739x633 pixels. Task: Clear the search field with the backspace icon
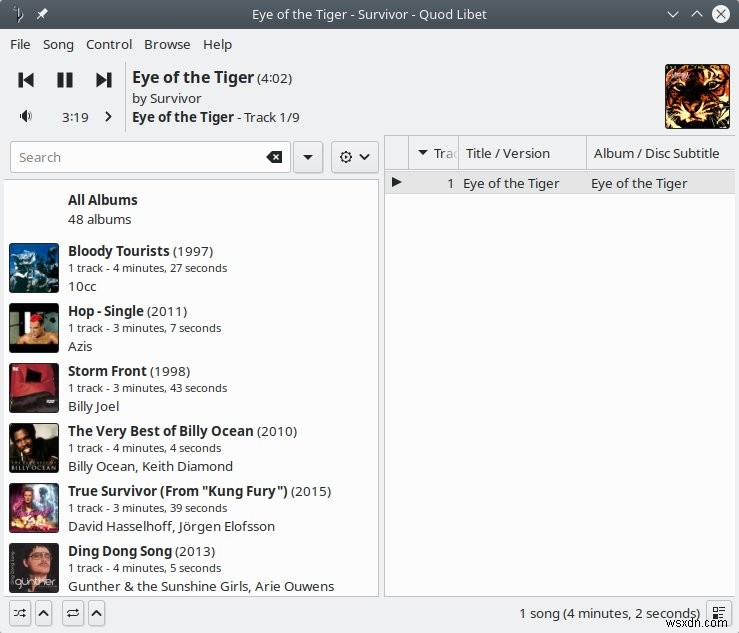274,157
